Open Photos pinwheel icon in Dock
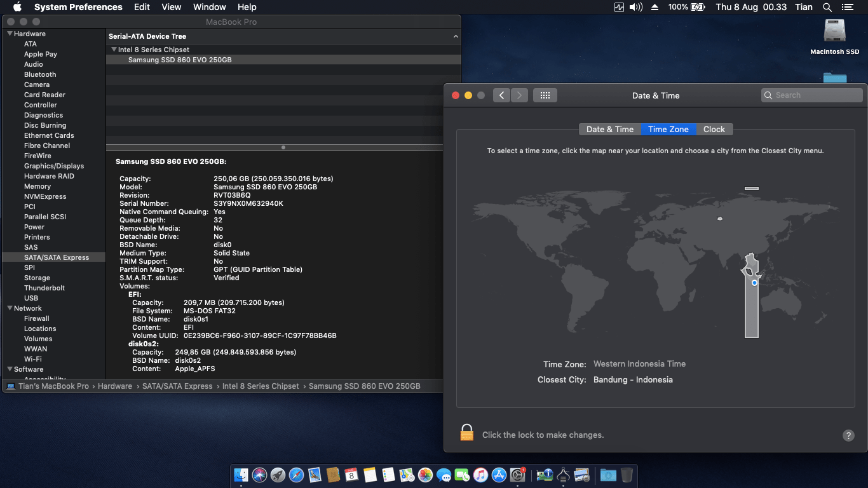Viewport: 868px width, 488px height. (426, 475)
